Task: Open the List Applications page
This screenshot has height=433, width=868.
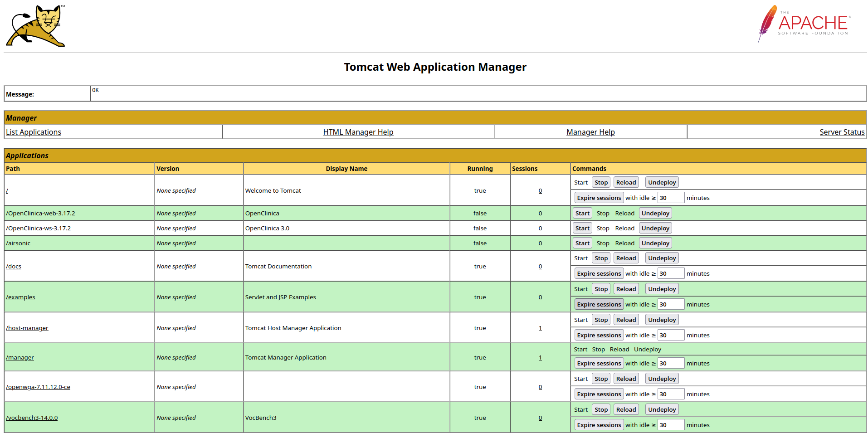Action: point(33,132)
